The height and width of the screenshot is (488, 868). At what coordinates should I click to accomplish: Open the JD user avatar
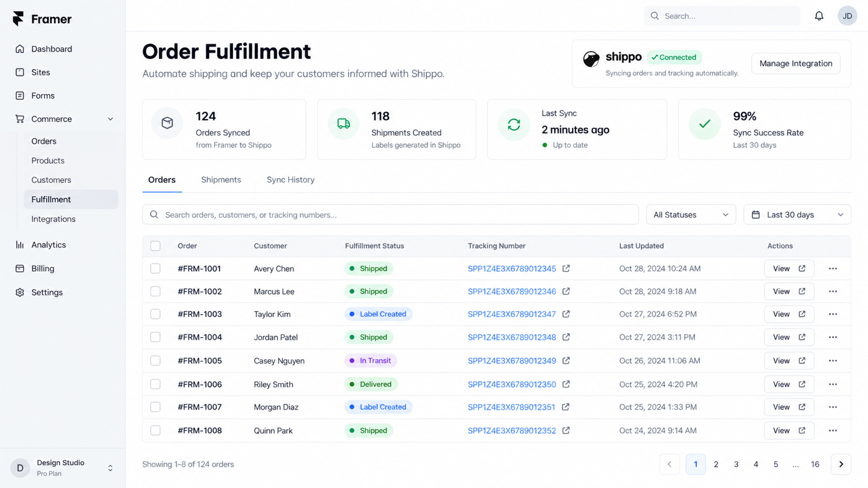tap(847, 16)
